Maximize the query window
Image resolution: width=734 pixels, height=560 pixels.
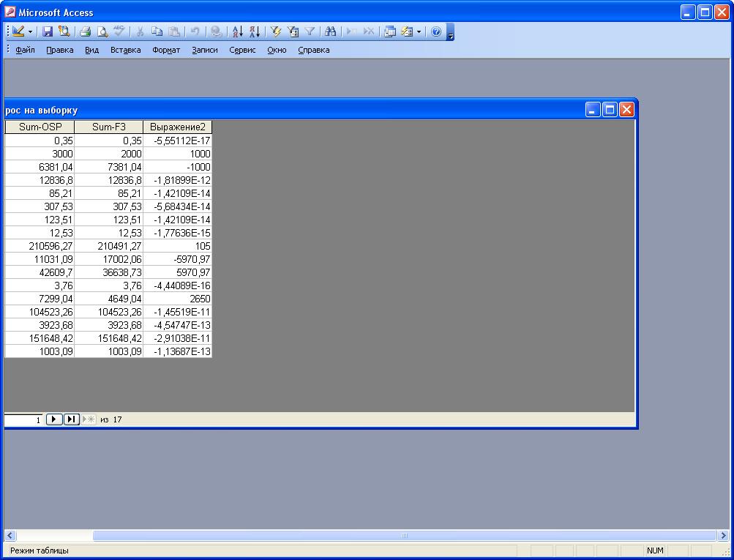click(x=610, y=110)
